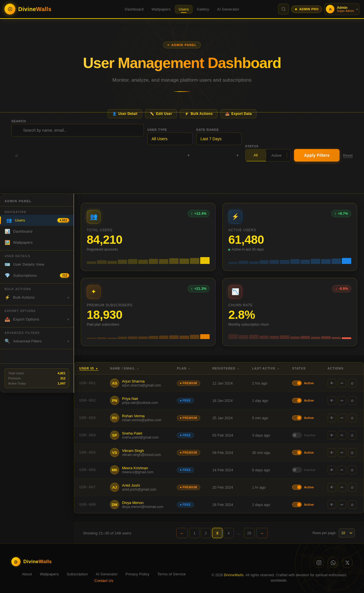This screenshot has height=593, width=364.
Task: Toggle Divya Menon's status switch
Action: pyautogui.click(x=297, y=505)
